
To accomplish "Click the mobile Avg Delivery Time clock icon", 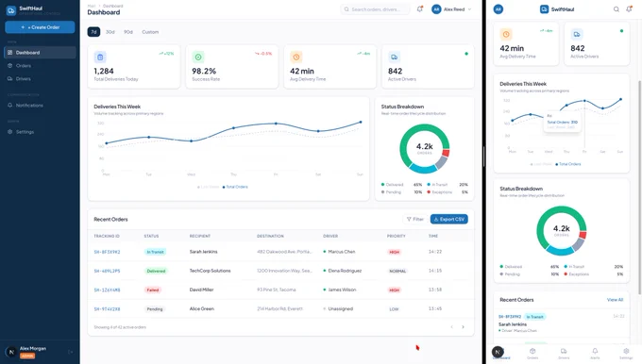I will pyautogui.click(x=506, y=34).
